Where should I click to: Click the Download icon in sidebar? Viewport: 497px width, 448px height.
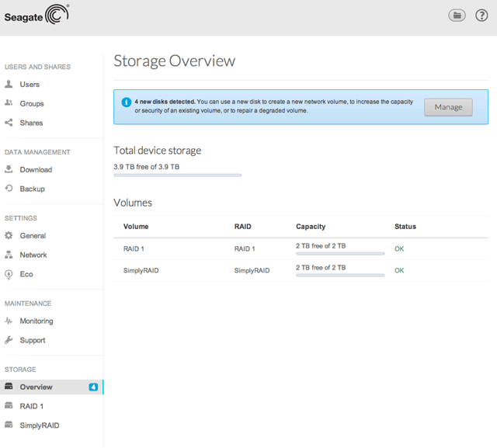[x=9, y=169]
